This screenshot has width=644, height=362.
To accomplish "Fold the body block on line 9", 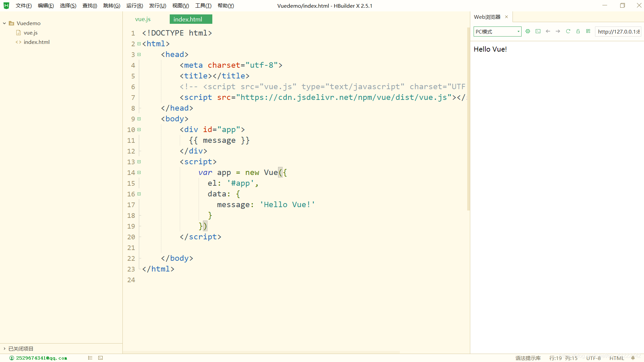I will [x=139, y=119].
